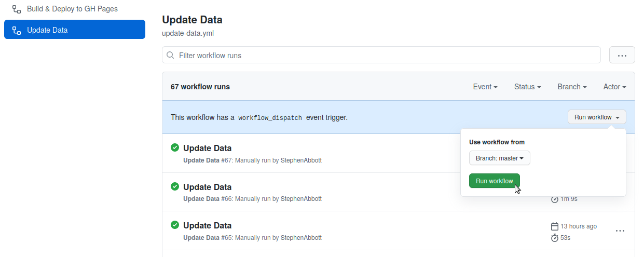This screenshot has height=257, width=644.
Task: Open Update Data run #65 title
Action: tap(207, 225)
